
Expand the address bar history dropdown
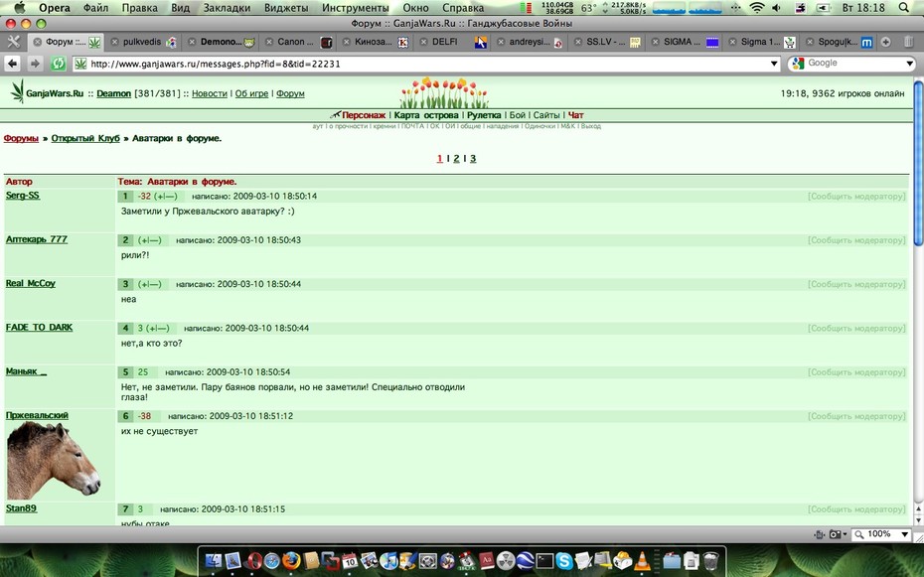[774, 64]
